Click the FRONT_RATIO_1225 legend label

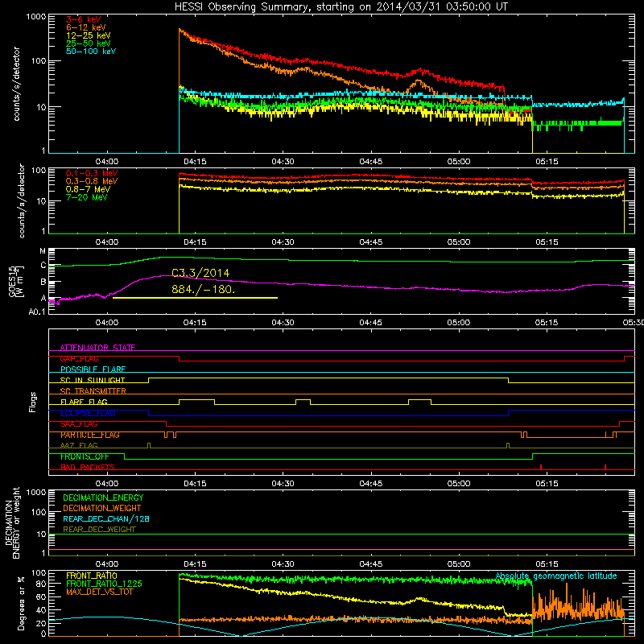click(x=104, y=584)
